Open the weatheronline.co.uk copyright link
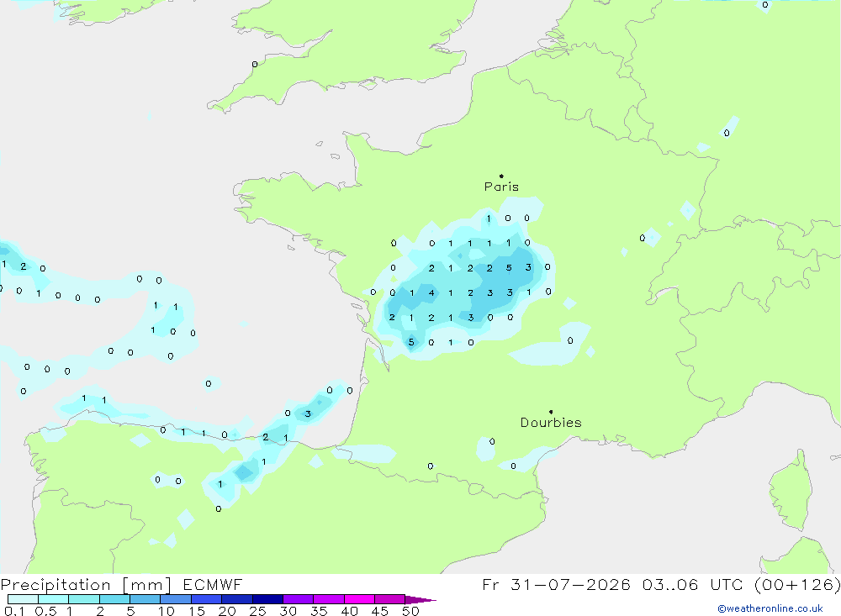 tap(770, 608)
